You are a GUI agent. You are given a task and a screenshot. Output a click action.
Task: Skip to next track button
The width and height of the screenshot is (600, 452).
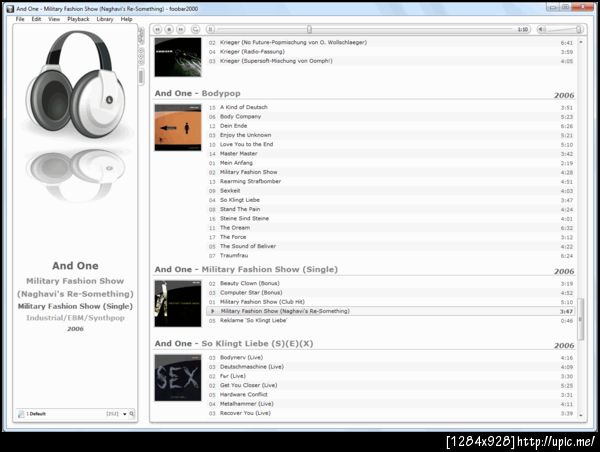181,29
